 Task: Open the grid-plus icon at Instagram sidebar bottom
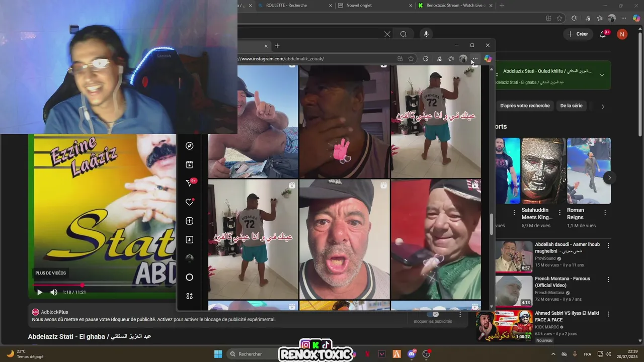[x=190, y=296]
